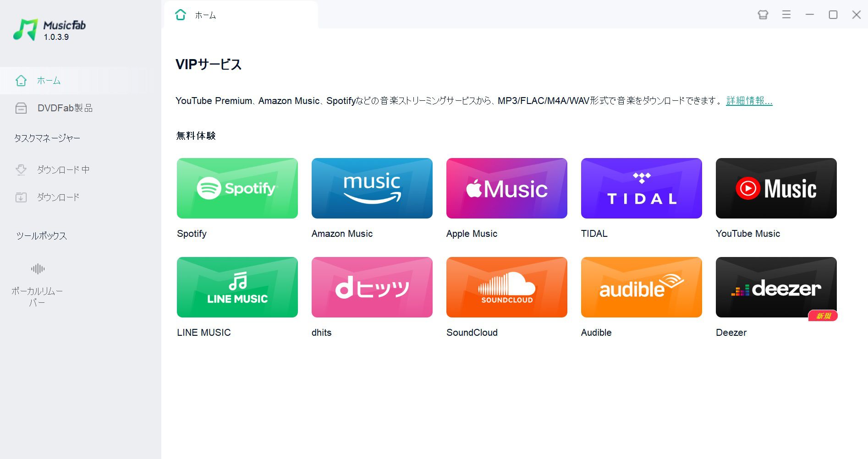Image resolution: width=868 pixels, height=459 pixels.
Task: Minimize the Musicfab window
Action: pos(810,15)
